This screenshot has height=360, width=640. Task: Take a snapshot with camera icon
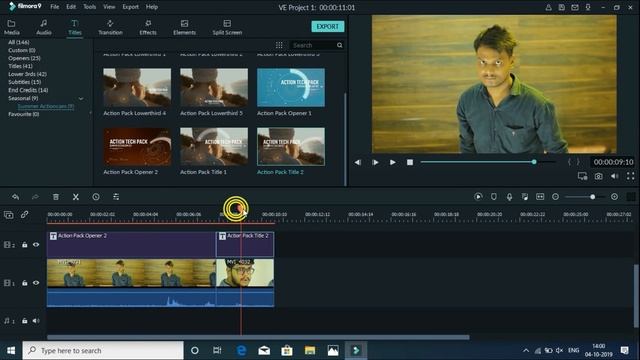(598, 176)
